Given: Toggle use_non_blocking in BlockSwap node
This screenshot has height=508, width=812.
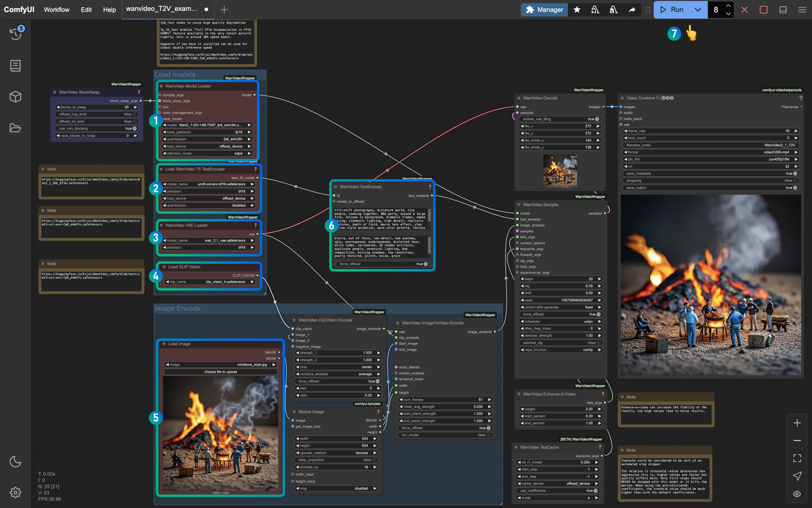Looking at the screenshot, I should point(97,129).
